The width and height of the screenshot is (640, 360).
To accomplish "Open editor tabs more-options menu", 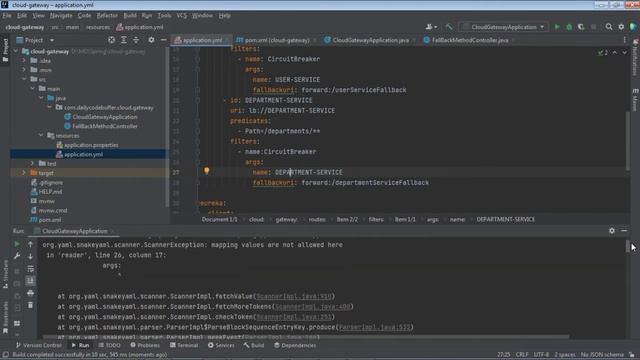I will 624,40.
